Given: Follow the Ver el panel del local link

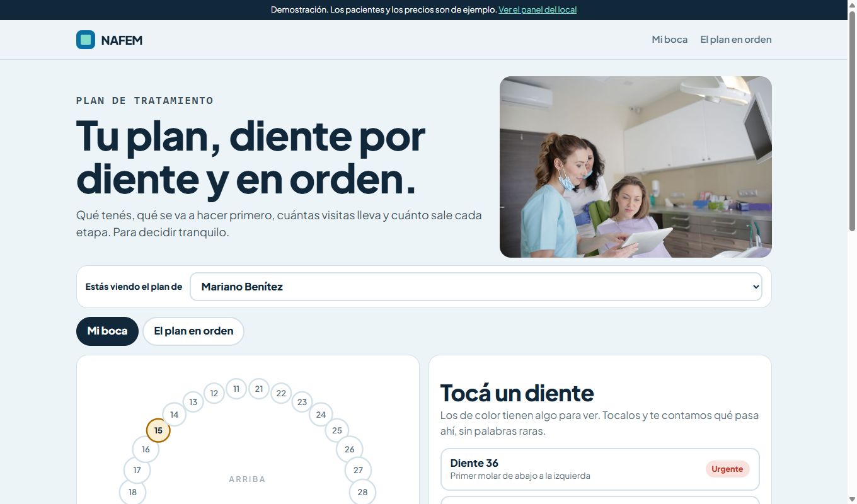Looking at the screenshot, I should point(538,10).
